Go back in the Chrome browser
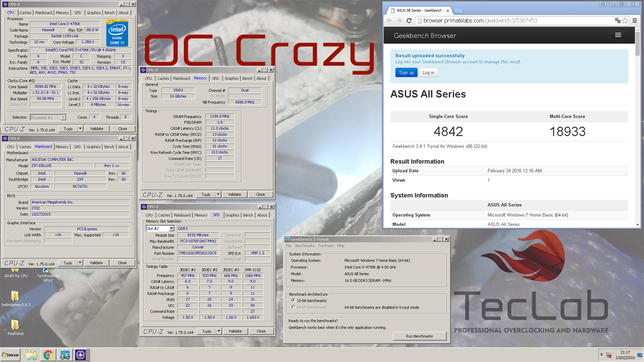Viewport: 644px width, 362px height. pyautogui.click(x=389, y=20)
